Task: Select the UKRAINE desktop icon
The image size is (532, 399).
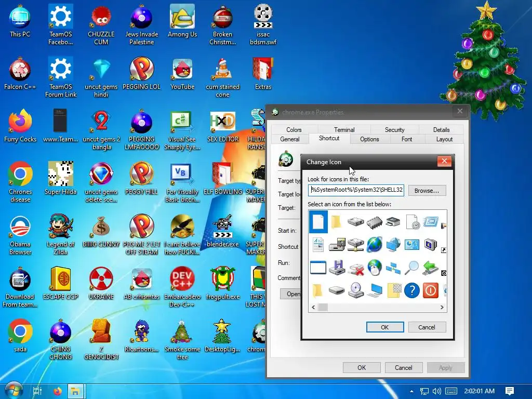Action: [101, 283]
